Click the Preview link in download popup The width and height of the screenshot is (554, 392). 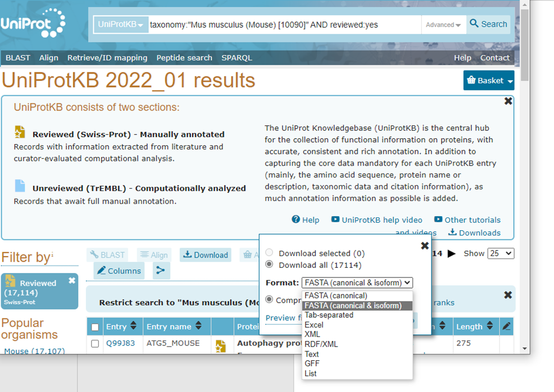point(283,318)
